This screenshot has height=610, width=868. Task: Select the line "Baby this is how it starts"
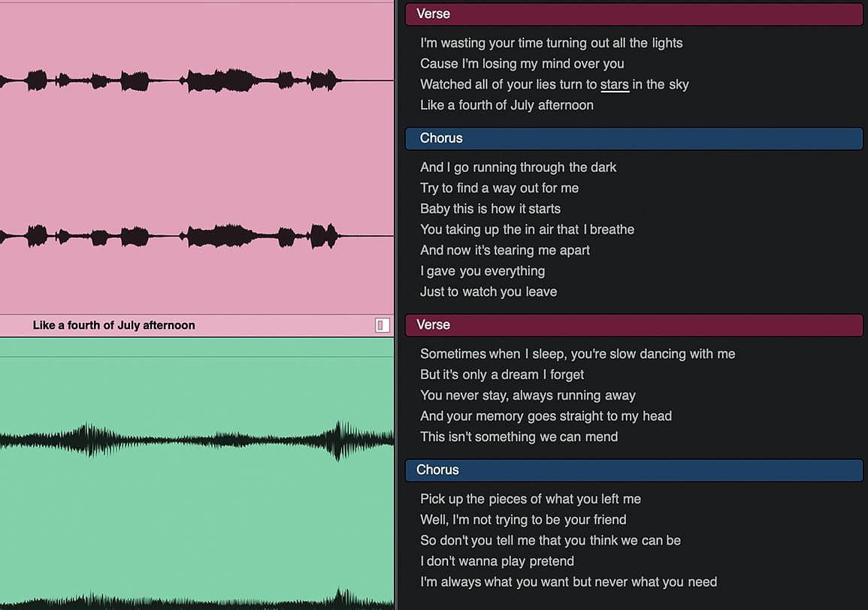click(x=490, y=209)
